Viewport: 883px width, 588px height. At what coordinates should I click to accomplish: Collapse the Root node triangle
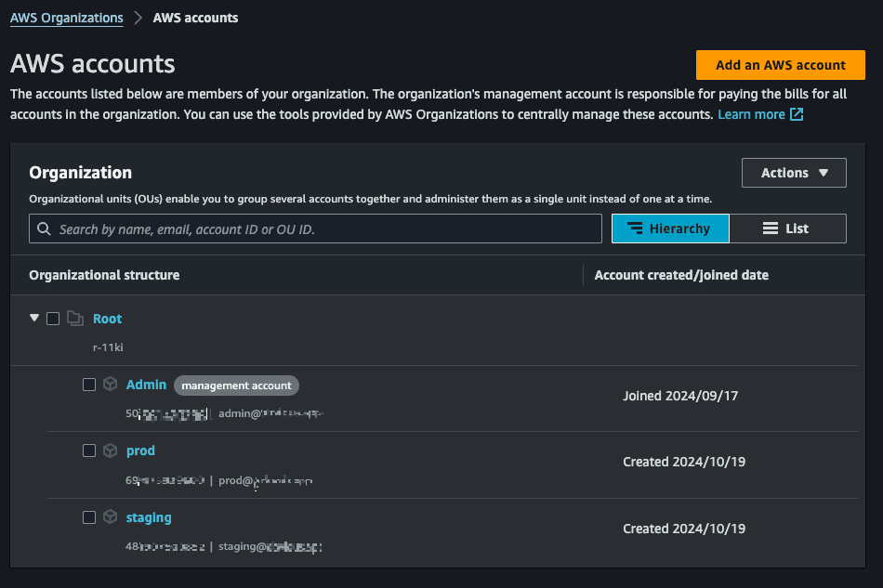34,318
